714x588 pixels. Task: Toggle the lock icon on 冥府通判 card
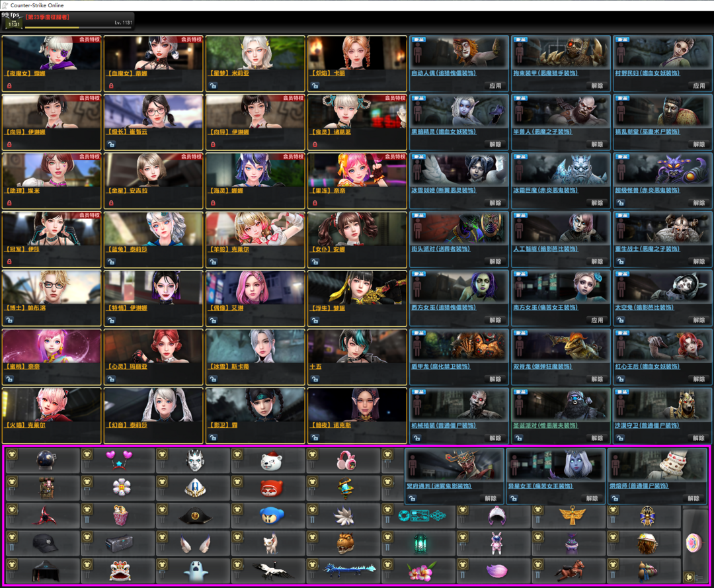tap(414, 499)
